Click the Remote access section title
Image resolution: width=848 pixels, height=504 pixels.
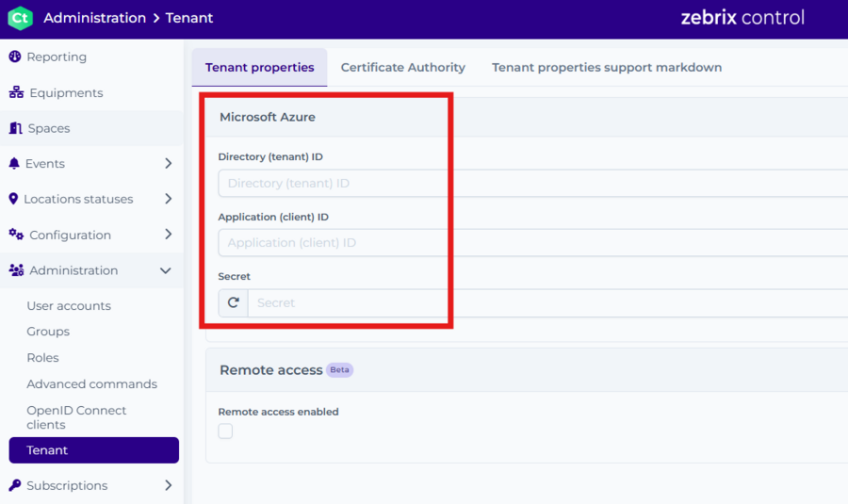point(271,370)
